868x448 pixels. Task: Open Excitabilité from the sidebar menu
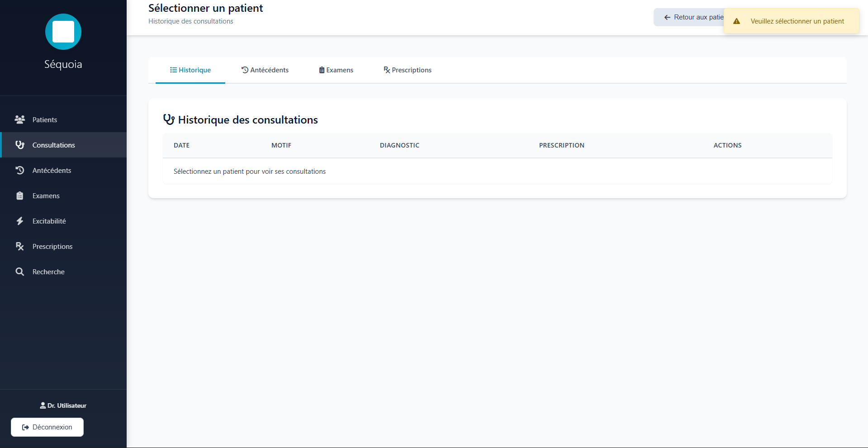click(49, 221)
